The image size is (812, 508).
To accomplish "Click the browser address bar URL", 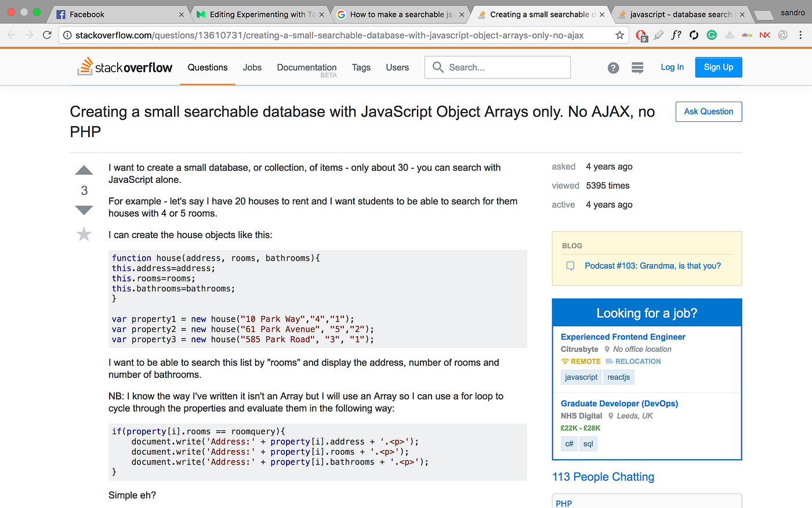I will pos(329,35).
